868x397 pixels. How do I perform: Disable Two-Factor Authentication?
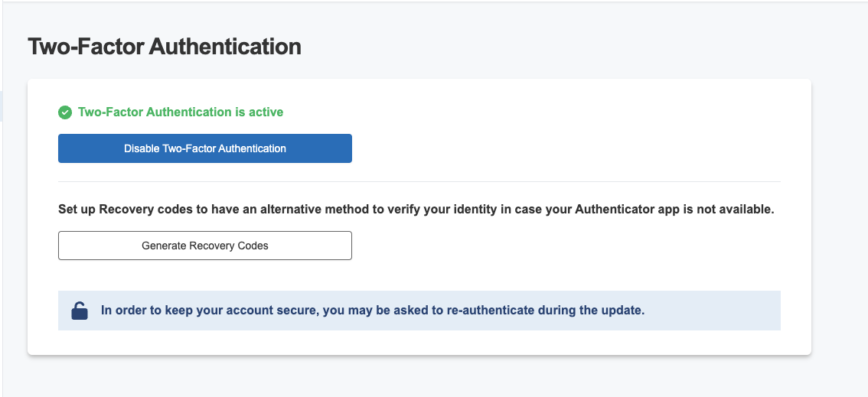[x=205, y=148]
